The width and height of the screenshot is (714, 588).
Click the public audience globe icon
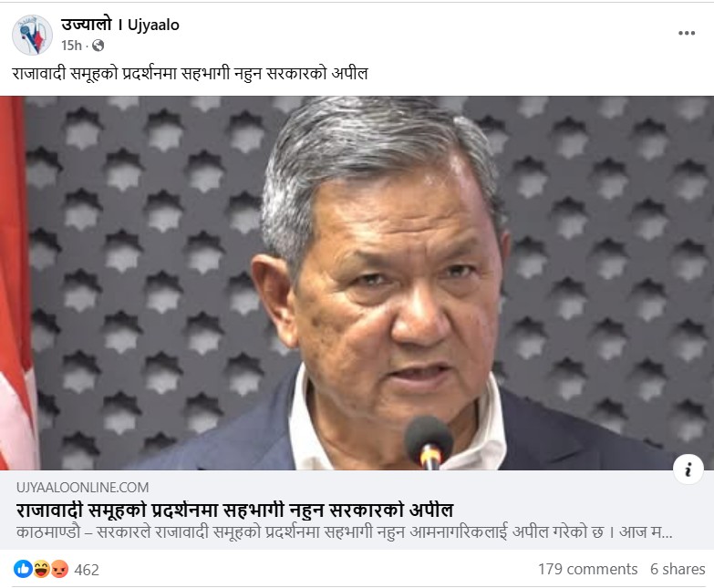click(98, 46)
